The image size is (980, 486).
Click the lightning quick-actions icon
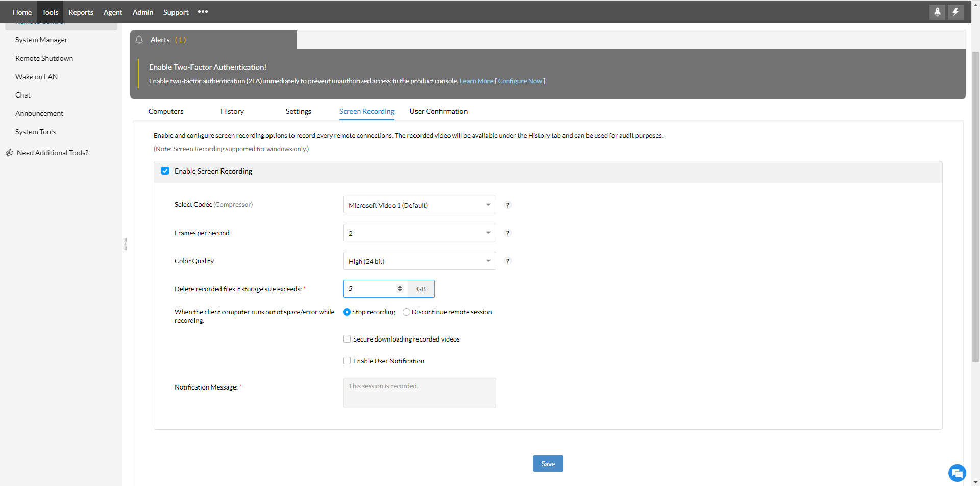pos(956,12)
